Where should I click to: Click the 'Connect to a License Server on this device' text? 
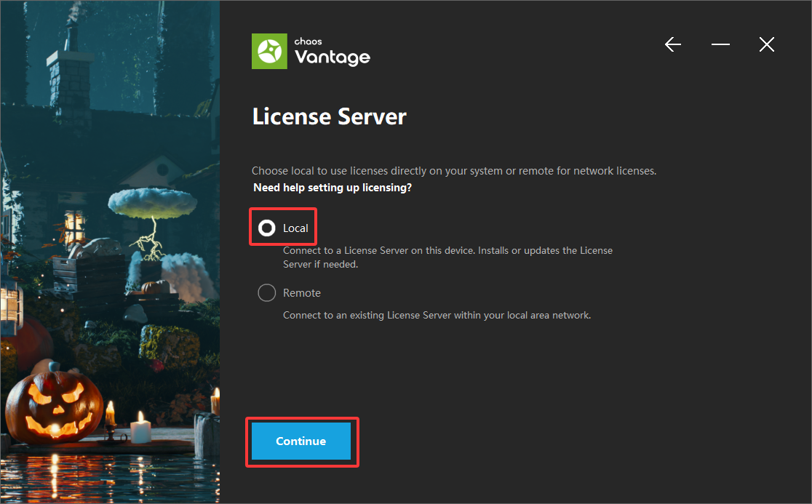tap(447, 257)
